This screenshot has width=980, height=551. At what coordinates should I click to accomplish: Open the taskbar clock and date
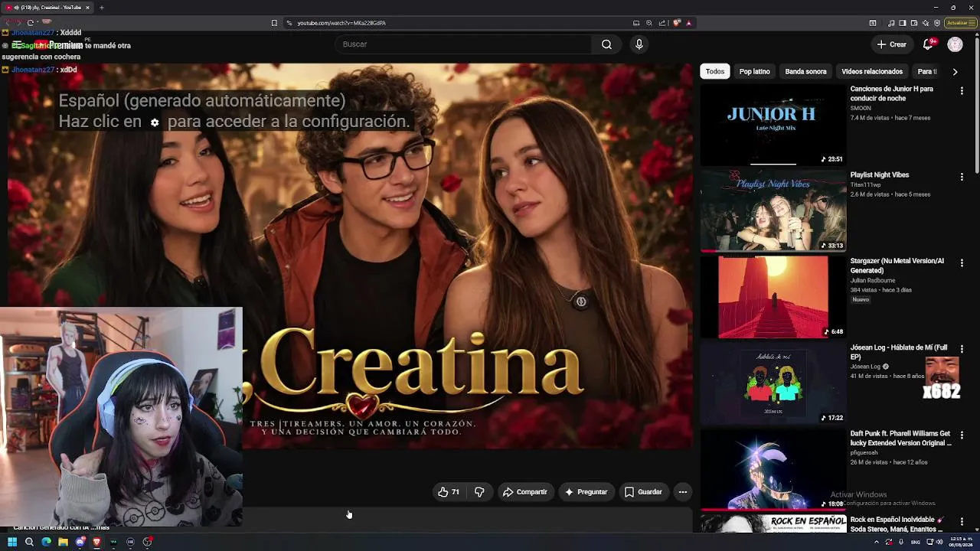[961, 542]
